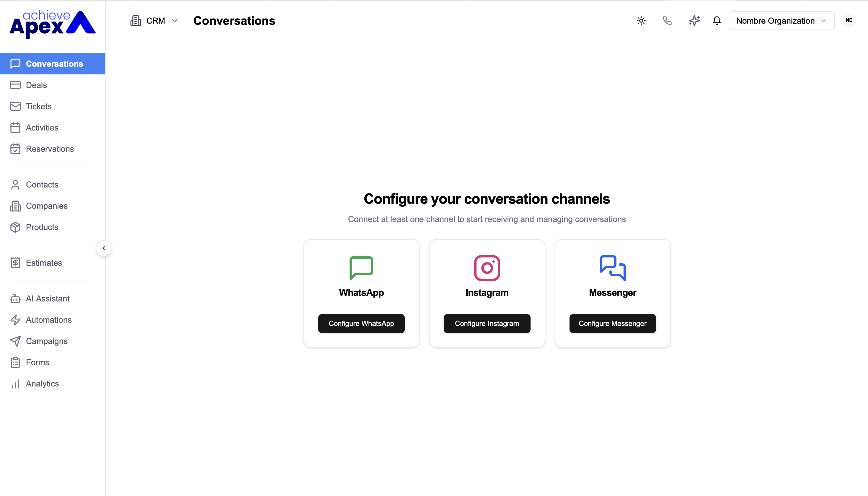Click the blue Messenger chat bubbles icon
The image size is (868, 496).
tap(613, 268)
